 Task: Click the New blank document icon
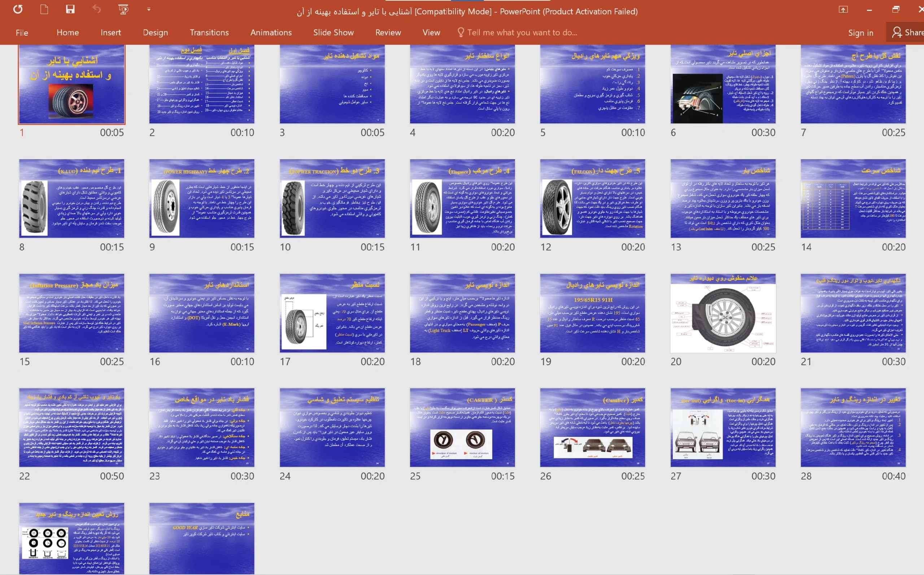click(44, 9)
